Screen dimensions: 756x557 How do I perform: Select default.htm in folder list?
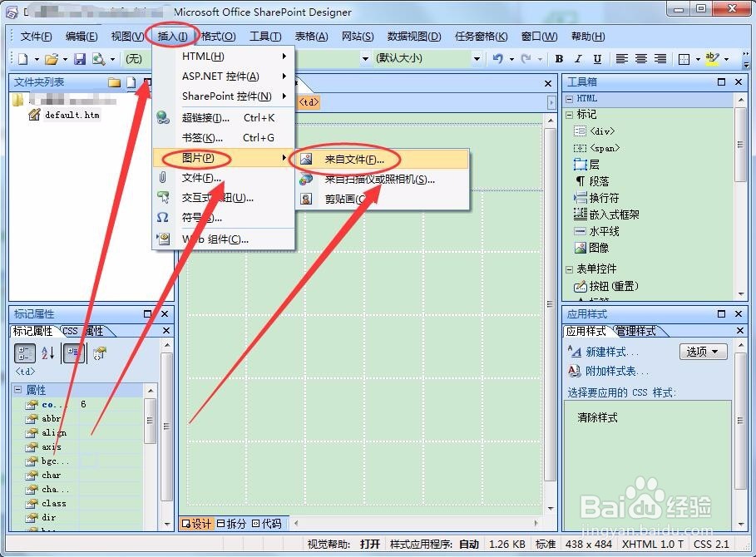pyautogui.click(x=72, y=115)
